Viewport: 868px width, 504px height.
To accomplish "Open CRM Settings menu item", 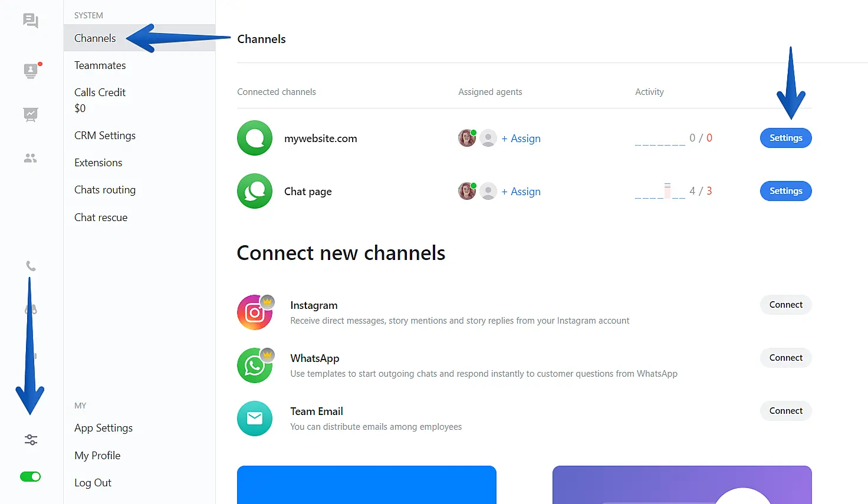I will [x=105, y=136].
